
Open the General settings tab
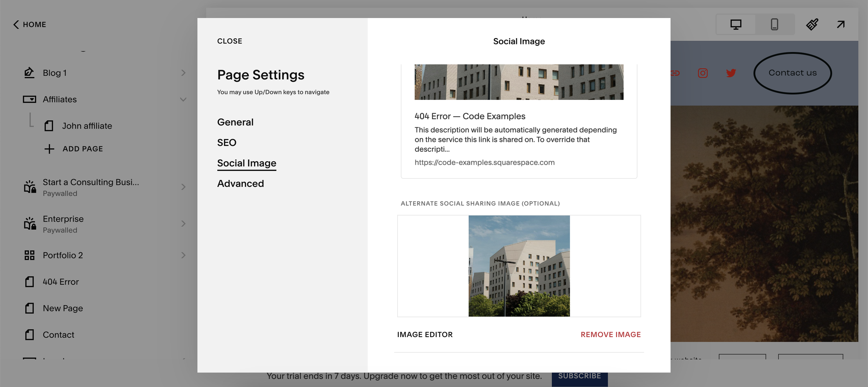pos(235,122)
